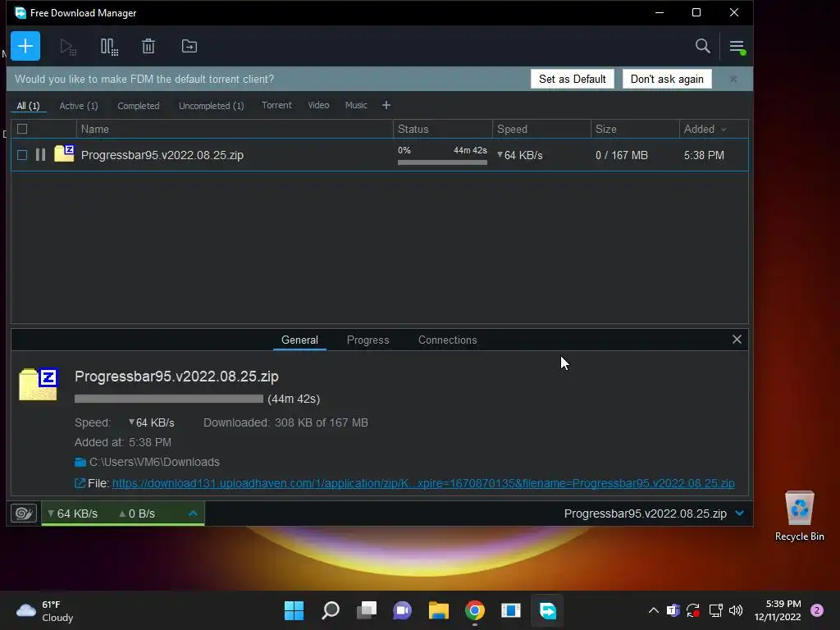The image size is (840, 630).
Task: Click the Don't ask again button
Action: (x=667, y=79)
